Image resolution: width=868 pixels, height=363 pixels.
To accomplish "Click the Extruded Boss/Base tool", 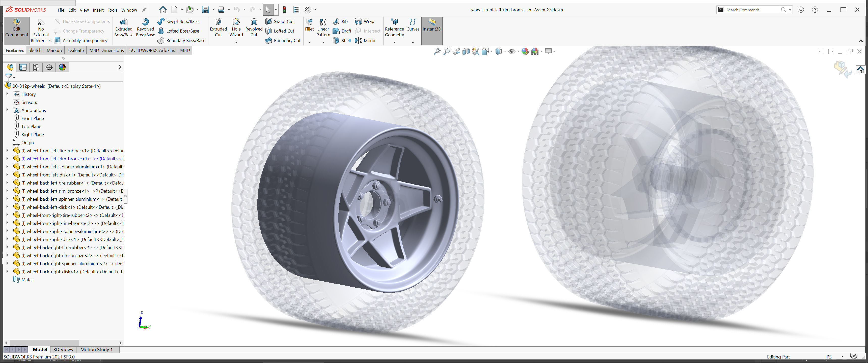I will pos(124,28).
